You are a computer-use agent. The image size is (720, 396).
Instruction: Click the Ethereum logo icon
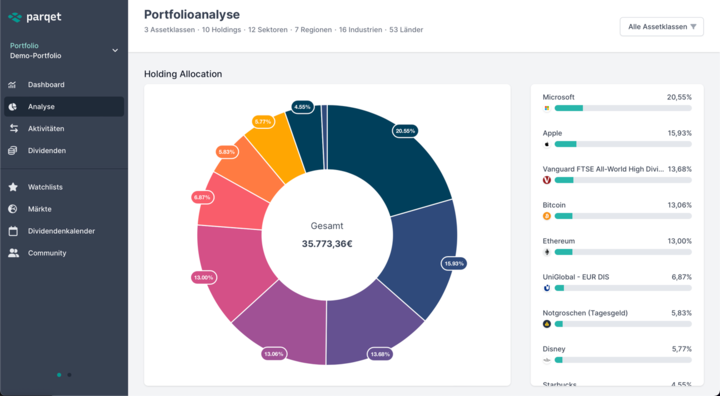547,252
